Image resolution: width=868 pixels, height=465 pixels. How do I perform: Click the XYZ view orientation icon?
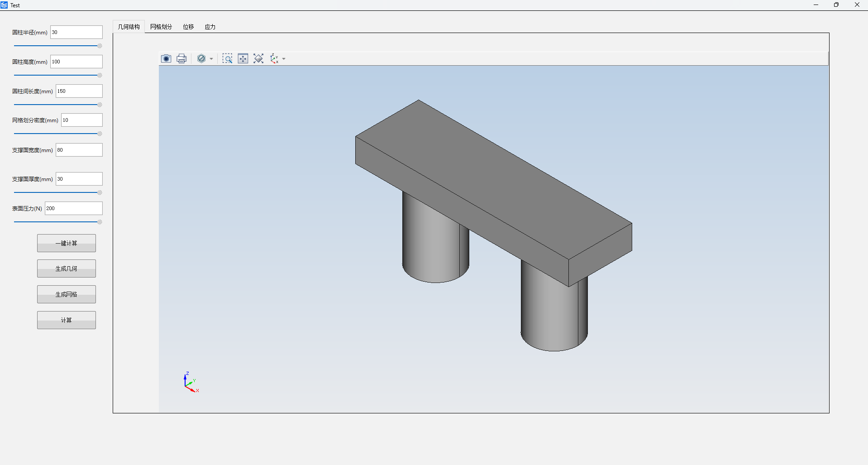coord(274,58)
